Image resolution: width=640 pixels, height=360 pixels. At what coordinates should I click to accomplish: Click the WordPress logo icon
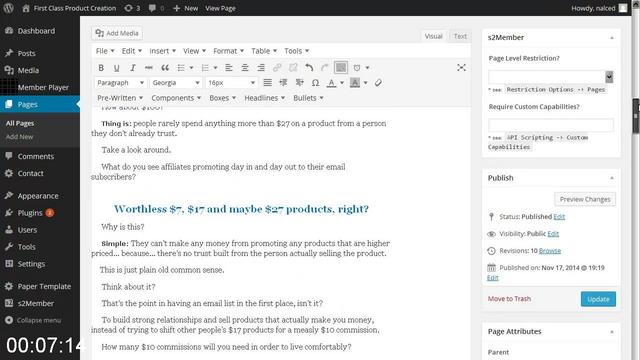coord(9,8)
